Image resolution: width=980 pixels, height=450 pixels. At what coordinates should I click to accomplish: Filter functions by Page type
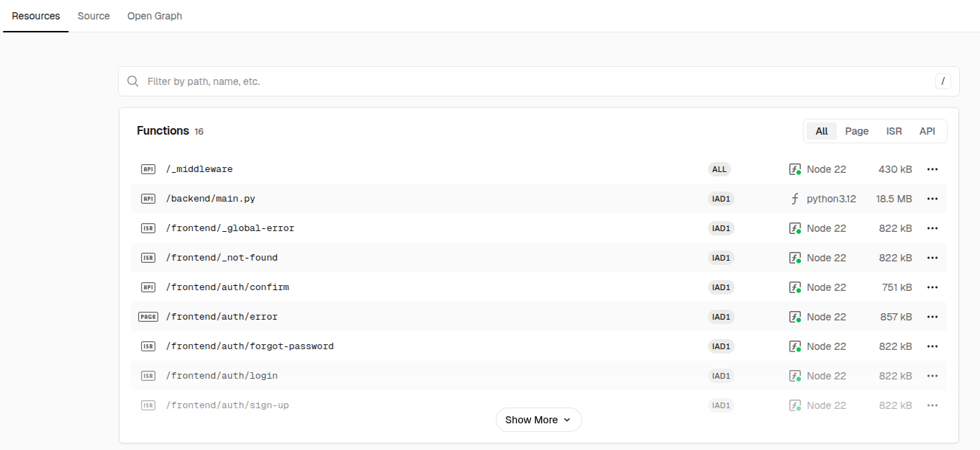857,131
